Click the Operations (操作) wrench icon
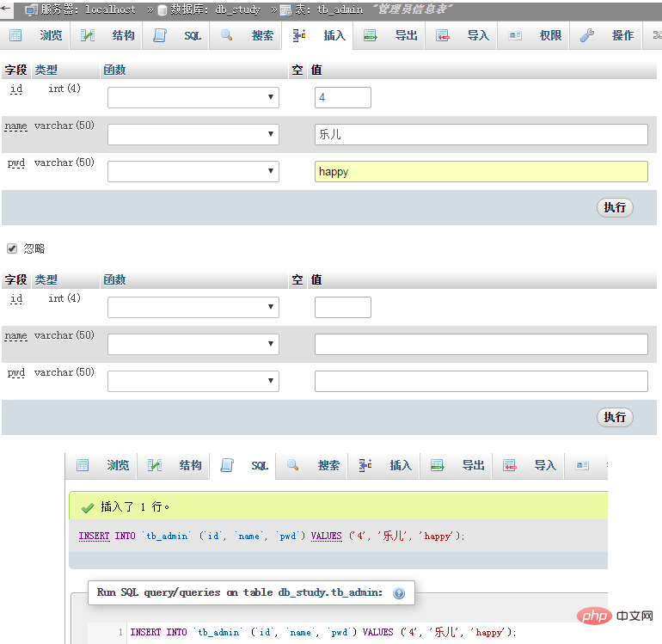 point(587,35)
